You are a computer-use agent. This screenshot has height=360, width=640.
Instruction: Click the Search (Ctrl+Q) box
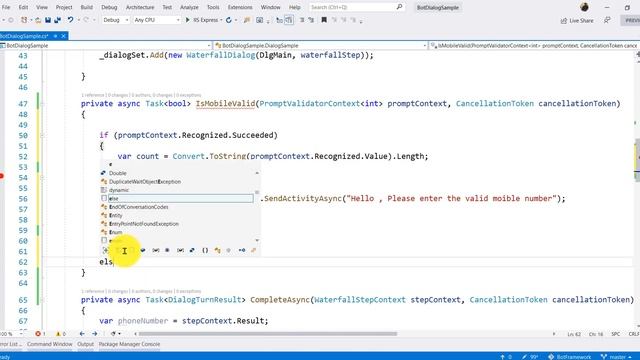coord(356,7)
